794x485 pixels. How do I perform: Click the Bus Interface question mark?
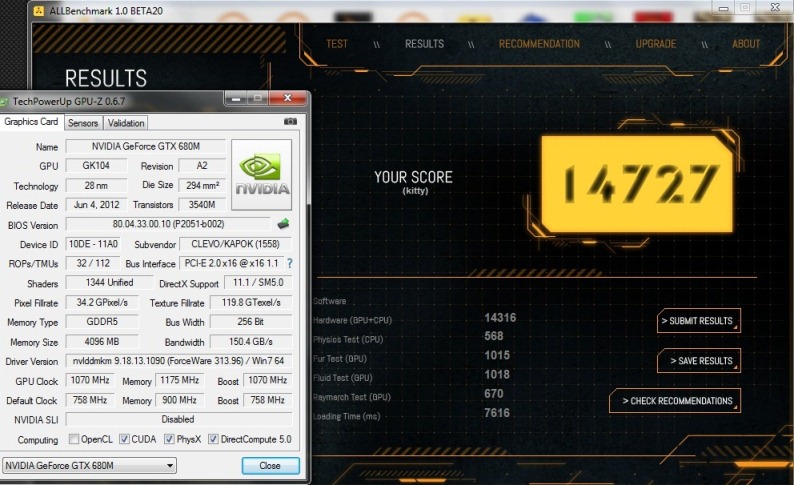pos(290,263)
